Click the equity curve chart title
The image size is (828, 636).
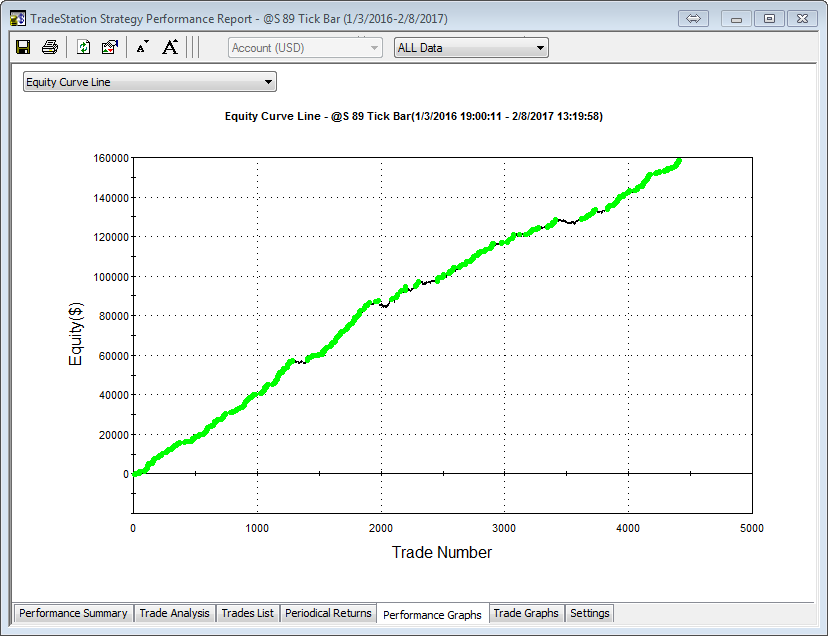(413, 116)
